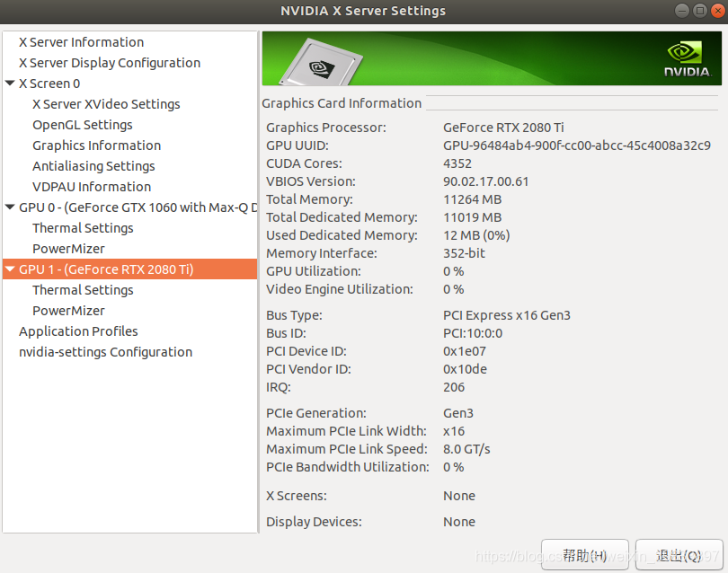728x573 pixels.
Task: Click the Used Dedicated Memory 12 MB (0%)
Action: click(476, 235)
